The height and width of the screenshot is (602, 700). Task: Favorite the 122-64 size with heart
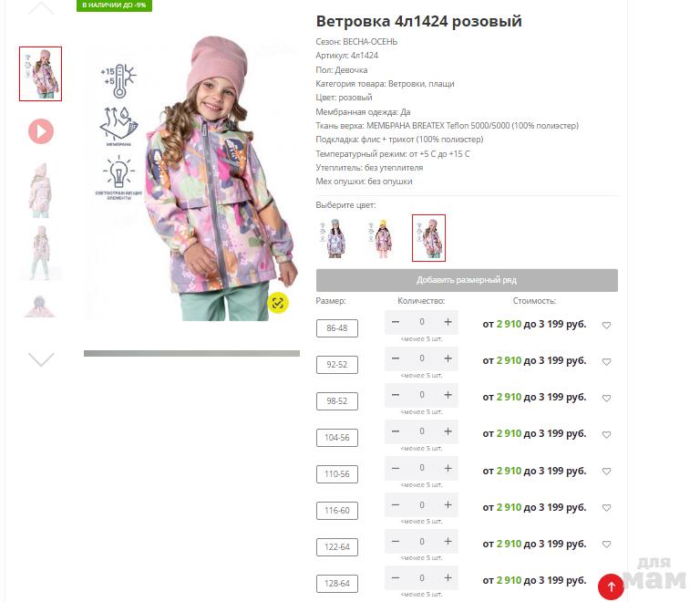click(606, 544)
